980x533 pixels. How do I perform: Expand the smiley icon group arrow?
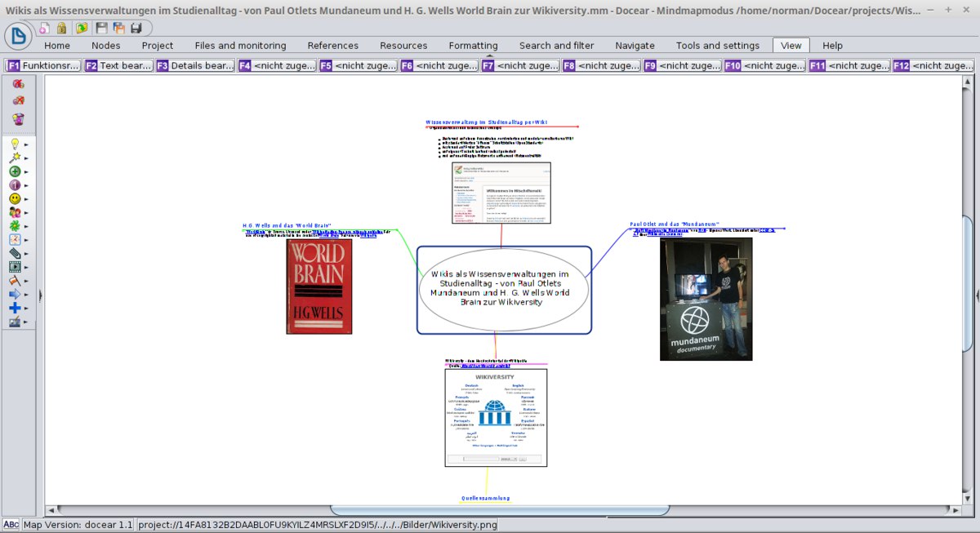pos(26,199)
